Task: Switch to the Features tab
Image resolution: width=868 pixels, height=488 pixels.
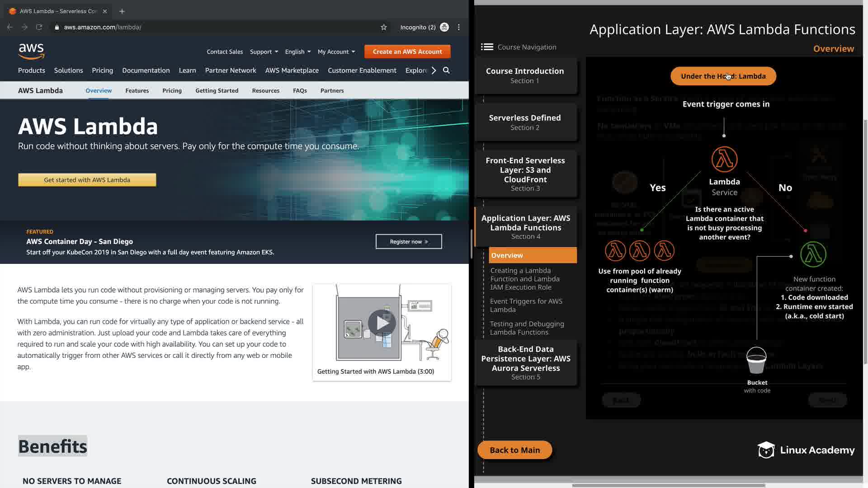Action: tap(137, 91)
